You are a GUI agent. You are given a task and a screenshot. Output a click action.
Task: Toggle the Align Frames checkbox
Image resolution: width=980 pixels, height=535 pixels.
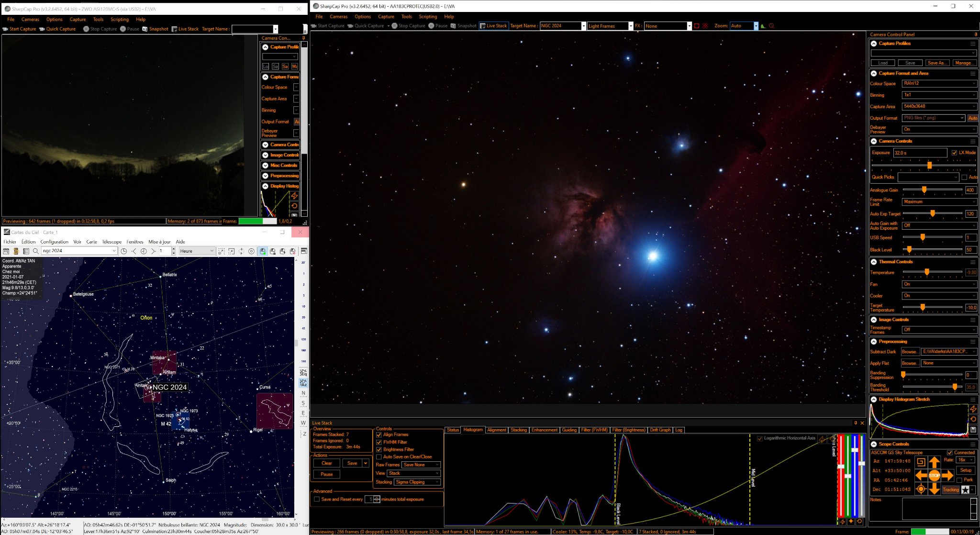379,435
